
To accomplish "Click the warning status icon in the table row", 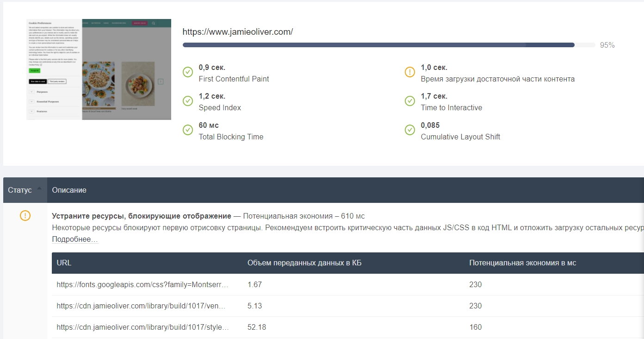I will [25, 215].
